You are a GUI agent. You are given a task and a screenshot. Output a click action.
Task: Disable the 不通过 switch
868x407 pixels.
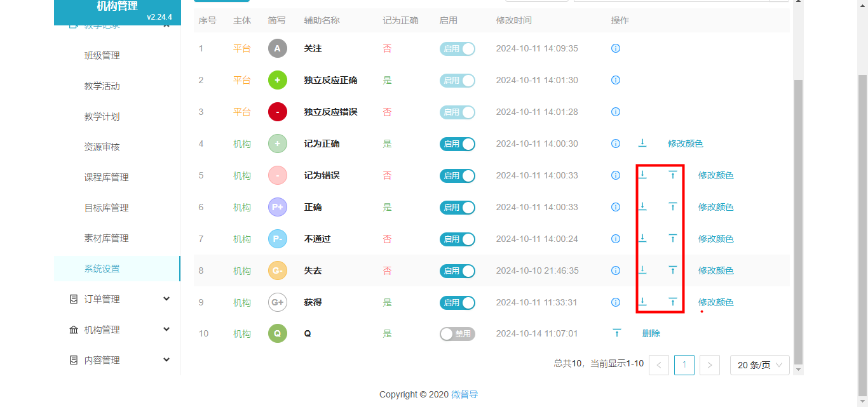point(458,239)
